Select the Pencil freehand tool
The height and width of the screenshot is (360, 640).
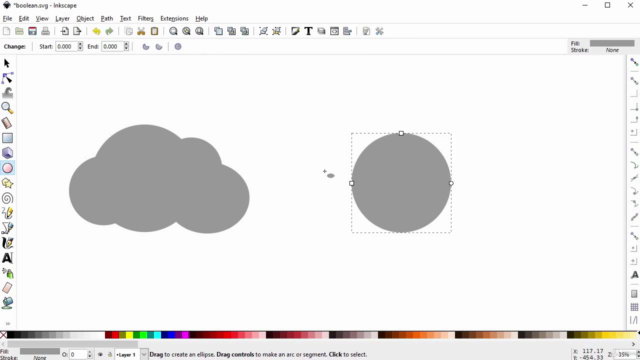[7, 213]
